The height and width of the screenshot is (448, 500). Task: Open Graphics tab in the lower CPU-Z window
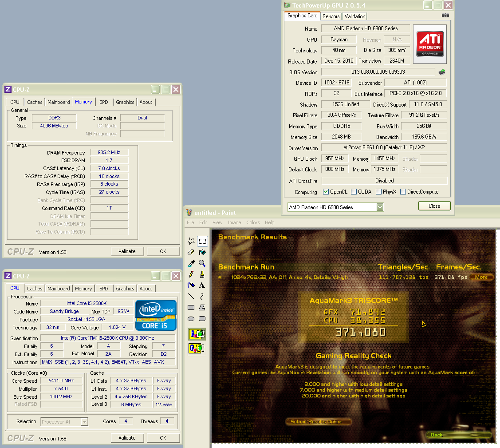tap(125, 289)
